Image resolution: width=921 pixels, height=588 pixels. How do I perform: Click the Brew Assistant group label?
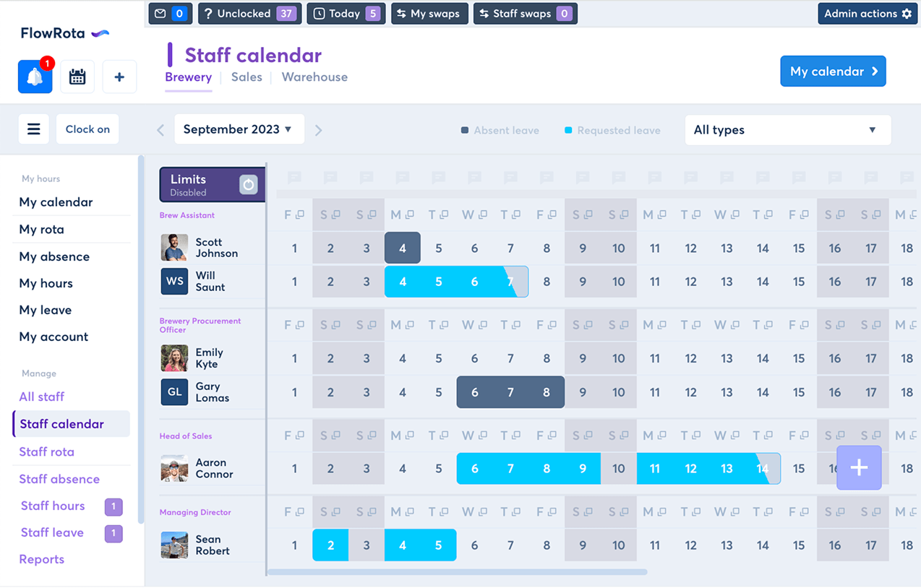pos(187,215)
